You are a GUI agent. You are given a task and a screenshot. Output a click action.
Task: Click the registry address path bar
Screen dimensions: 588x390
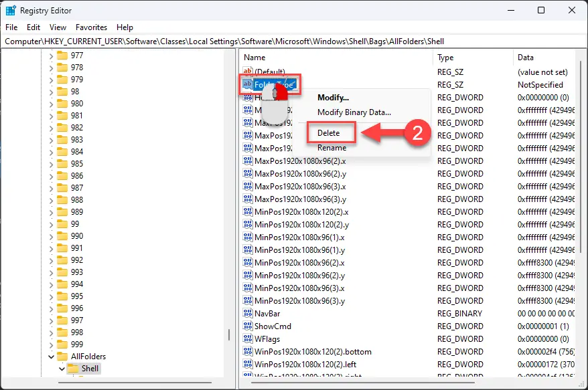click(294, 41)
